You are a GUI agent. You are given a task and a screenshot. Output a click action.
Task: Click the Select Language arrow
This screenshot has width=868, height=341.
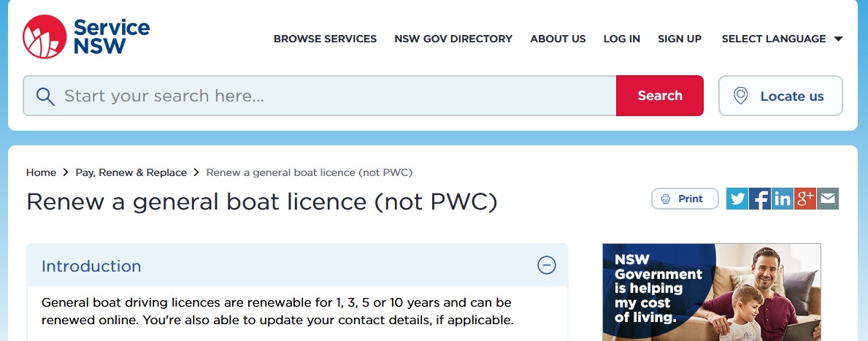[838, 39]
